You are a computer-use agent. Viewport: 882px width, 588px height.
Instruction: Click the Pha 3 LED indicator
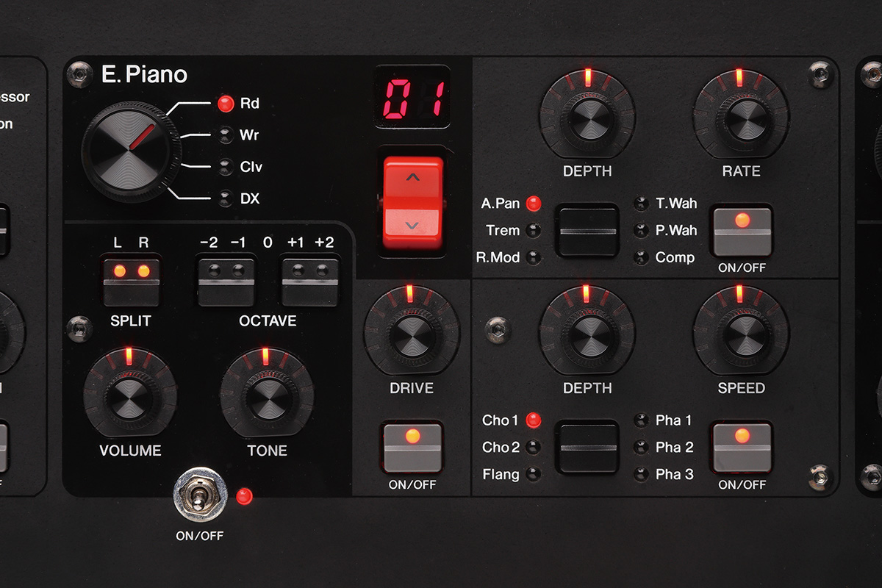pyautogui.click(x=642, y=474)
